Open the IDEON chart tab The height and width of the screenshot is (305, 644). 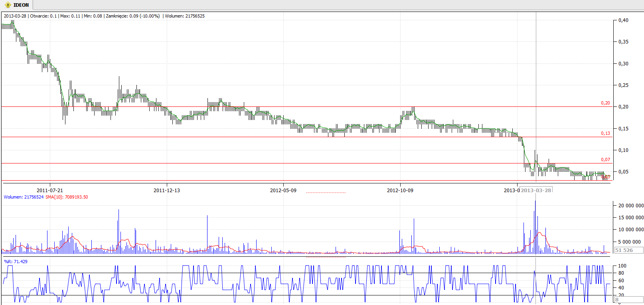click(x=16, y=5)
